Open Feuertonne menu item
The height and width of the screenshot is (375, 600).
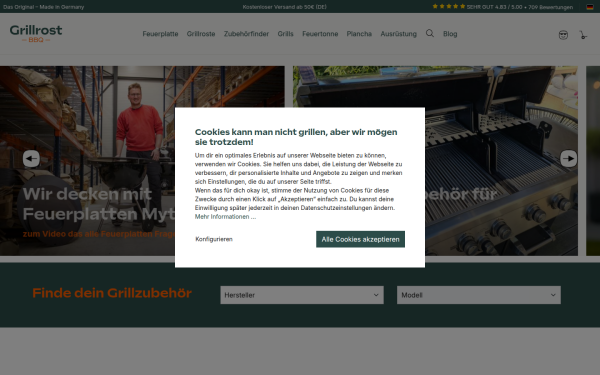[320, 34]
